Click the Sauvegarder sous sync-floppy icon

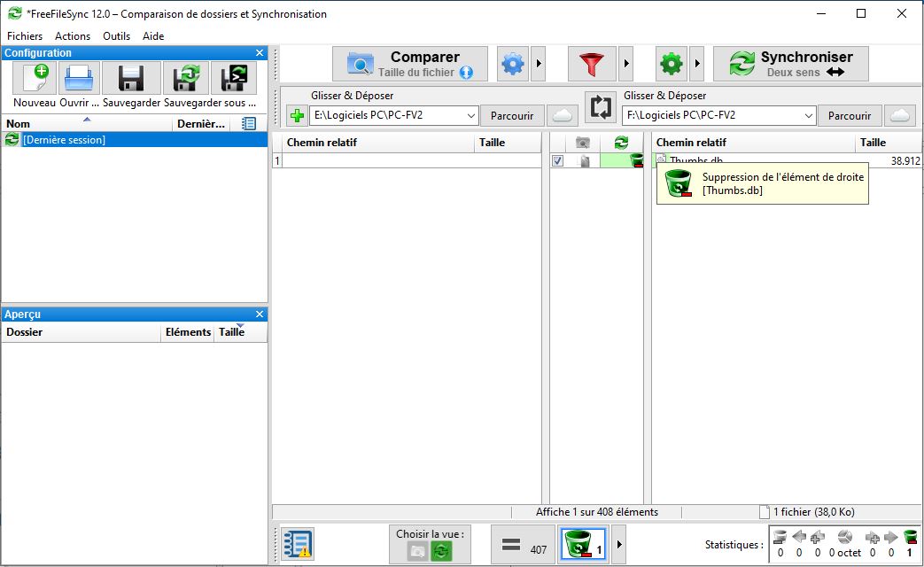point(186,79)
